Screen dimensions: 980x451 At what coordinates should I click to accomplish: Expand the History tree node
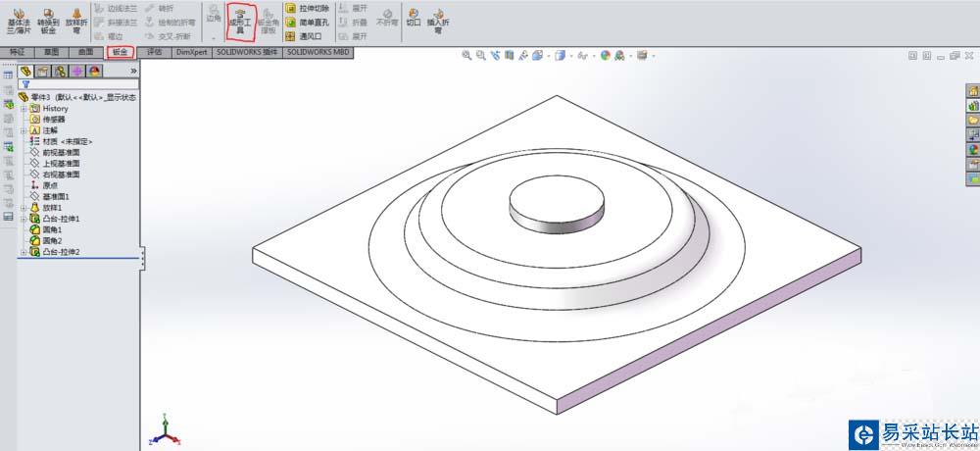(x=24, y=108)
